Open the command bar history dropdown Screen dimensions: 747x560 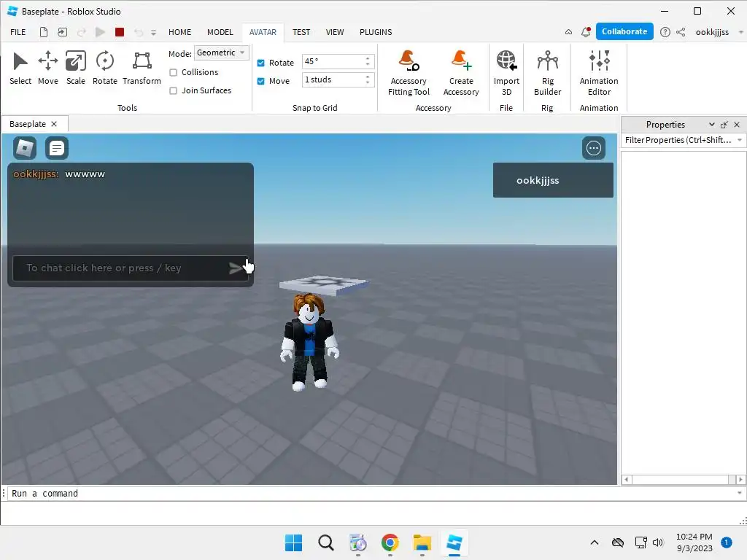pos(740,494)
